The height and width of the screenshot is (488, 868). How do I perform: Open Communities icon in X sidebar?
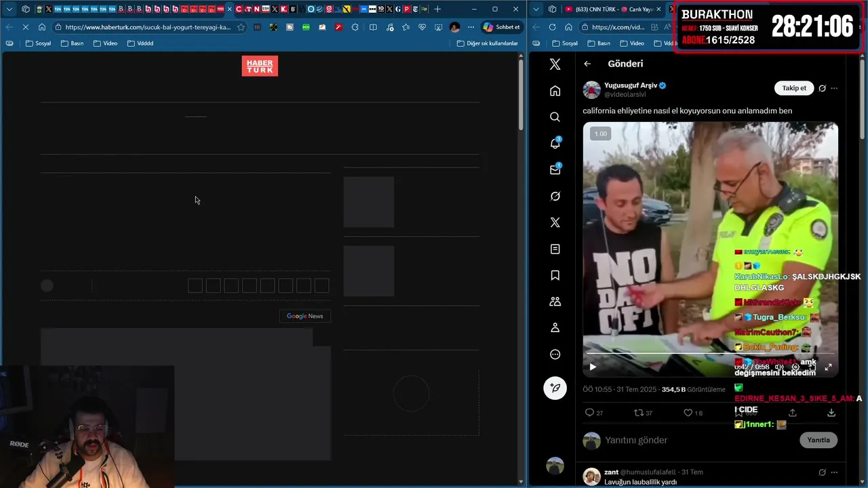tap(555, 302)
